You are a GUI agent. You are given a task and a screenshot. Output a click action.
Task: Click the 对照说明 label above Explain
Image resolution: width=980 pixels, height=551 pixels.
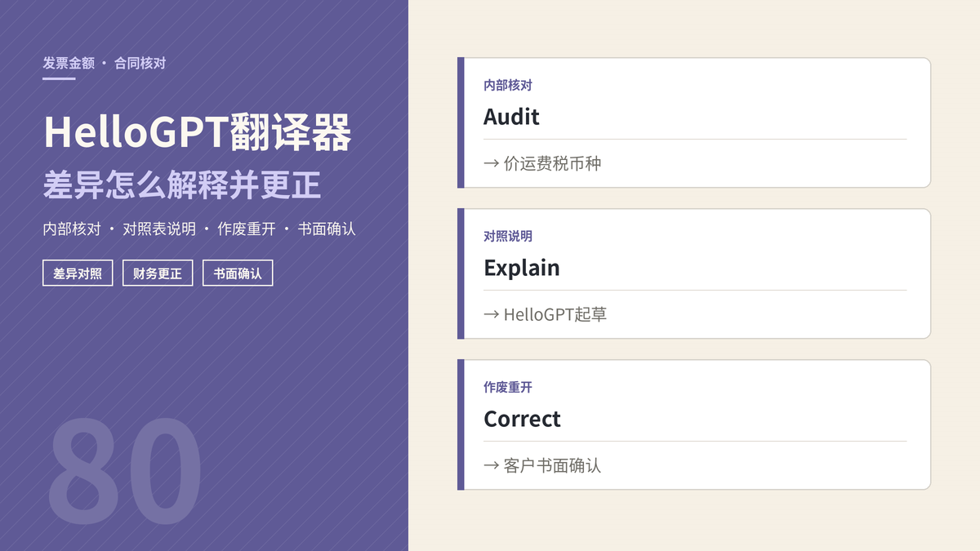pyautogui.click(x=508, y=236)
